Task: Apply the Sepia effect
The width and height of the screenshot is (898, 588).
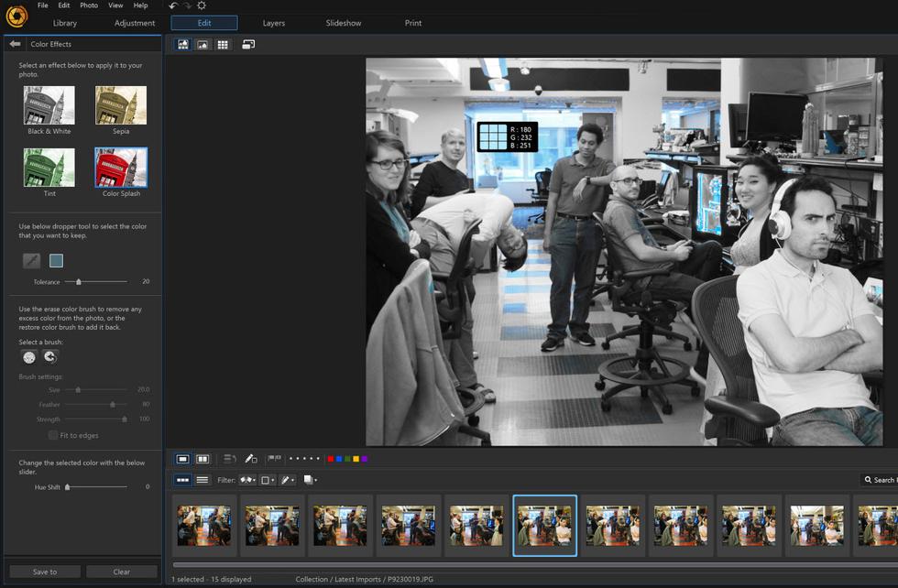Action: 121,105
